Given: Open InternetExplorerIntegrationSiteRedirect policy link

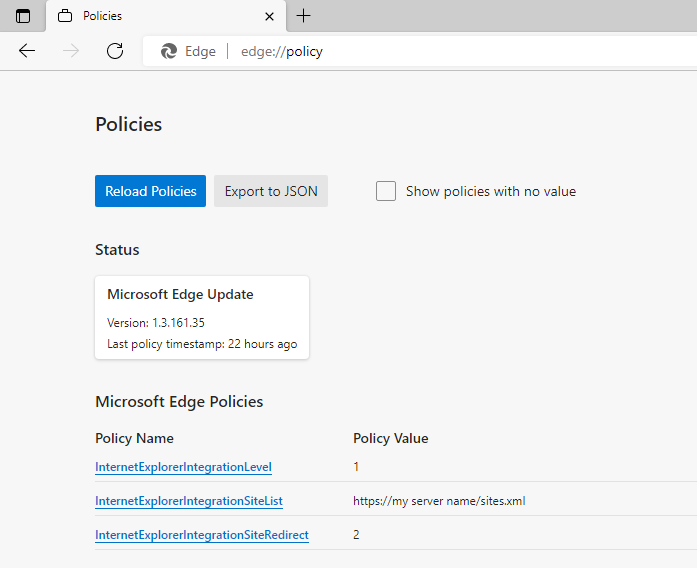Looking at the screenshot, I should [202, 535].
